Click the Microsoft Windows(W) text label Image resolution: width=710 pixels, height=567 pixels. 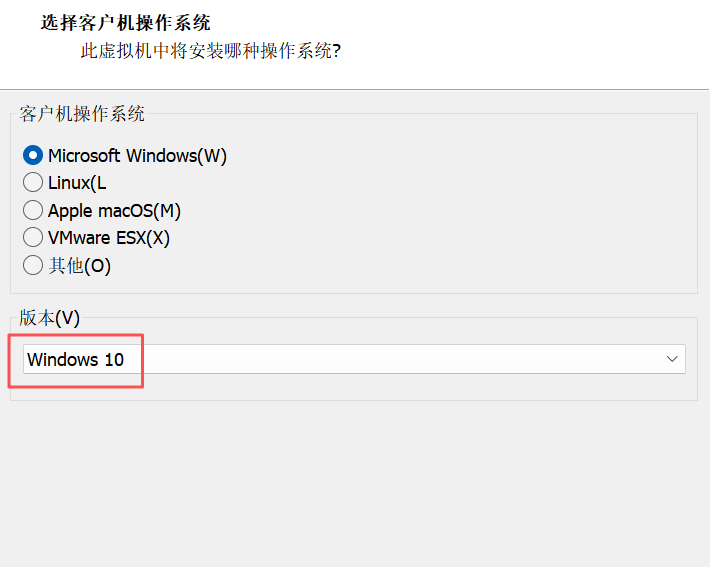click(137, 156)
